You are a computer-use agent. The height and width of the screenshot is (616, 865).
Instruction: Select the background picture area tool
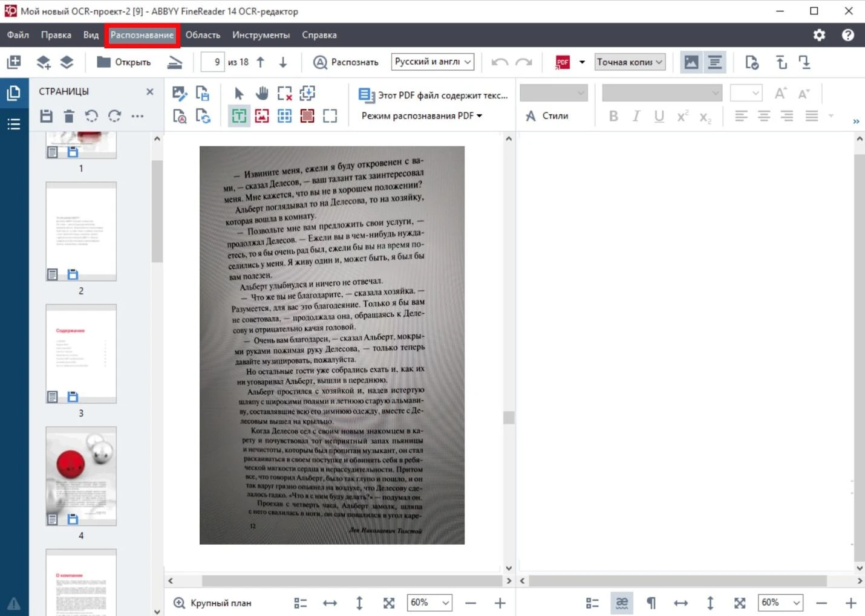coord(307,115)
